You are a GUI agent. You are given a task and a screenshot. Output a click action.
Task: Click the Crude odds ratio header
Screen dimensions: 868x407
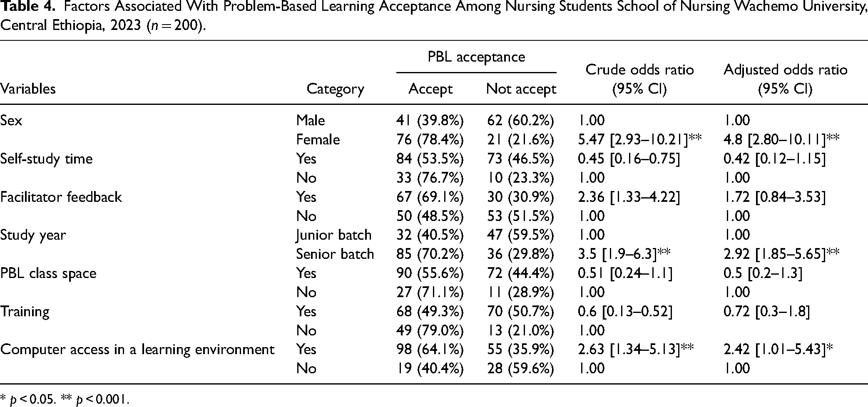(x=639, y=79)
